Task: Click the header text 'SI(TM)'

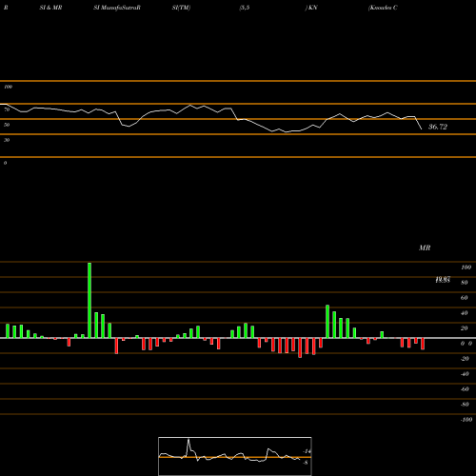Action: pos(181,8)
